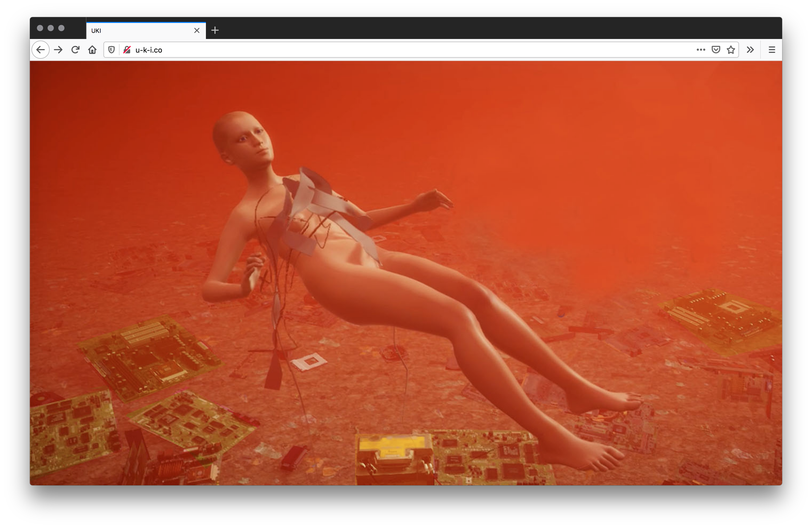Open a new tab
The height and width of the screenshot is (528, 812).
(215, 30)
